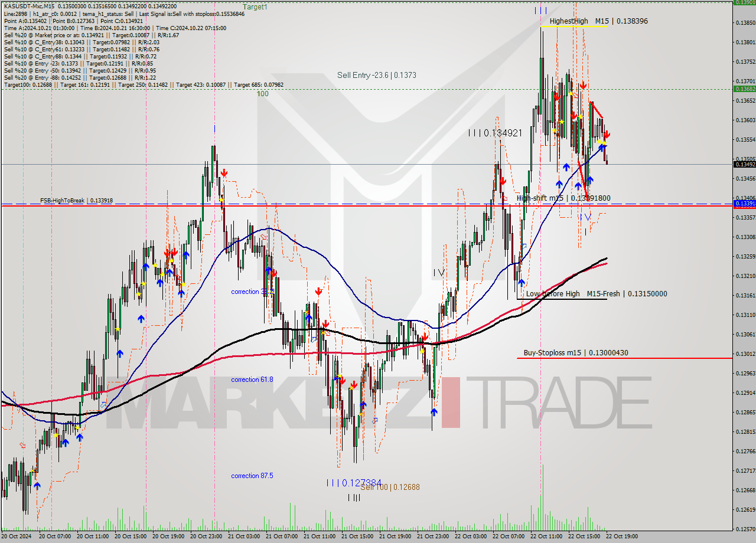Click the '22 Oct 11:00' time axis label
This screenshot has width=756, height=543.
pos(546,537)
